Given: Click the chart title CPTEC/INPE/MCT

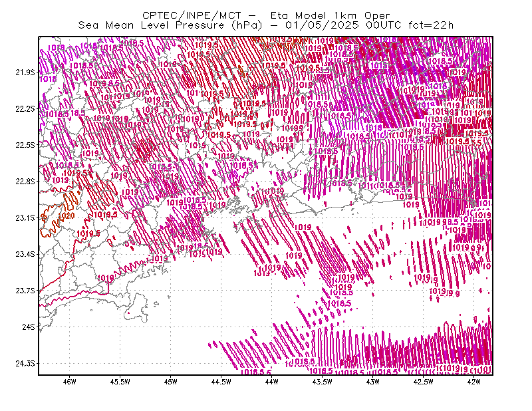Looking at the screenshot, I should tap(192, 15).
